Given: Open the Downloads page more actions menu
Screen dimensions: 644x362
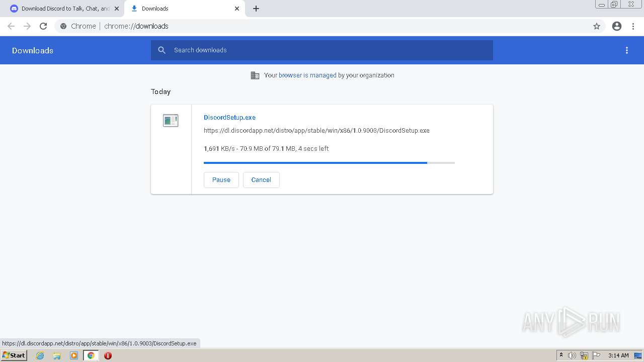Looking at the screenshot, I should click(627, 50).
